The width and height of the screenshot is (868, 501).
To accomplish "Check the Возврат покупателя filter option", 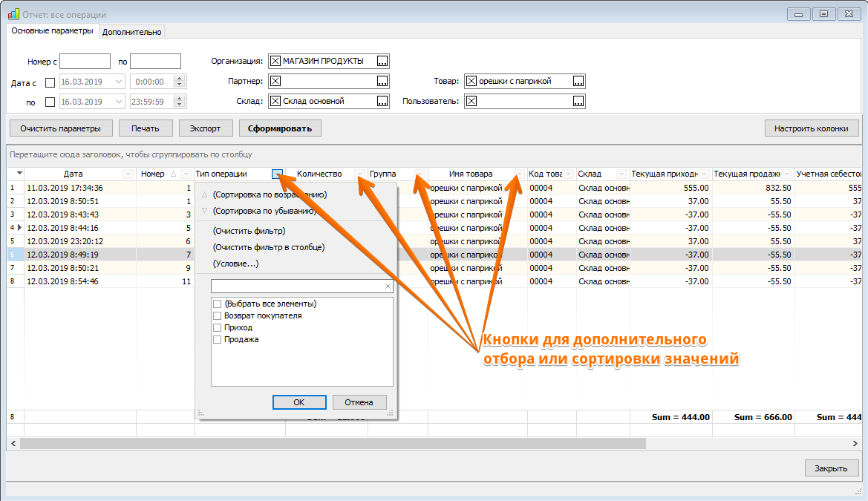I will coord(217,315).
